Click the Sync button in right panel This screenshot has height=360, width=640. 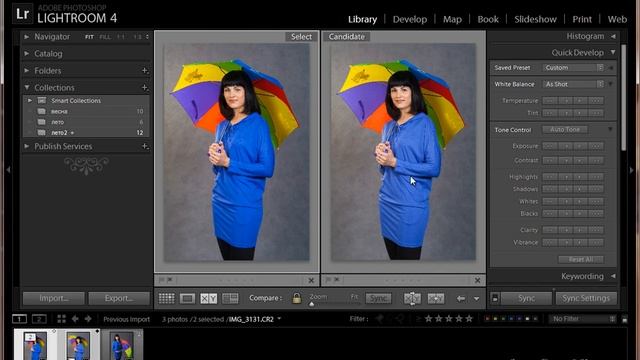click(x=526, y=298)
